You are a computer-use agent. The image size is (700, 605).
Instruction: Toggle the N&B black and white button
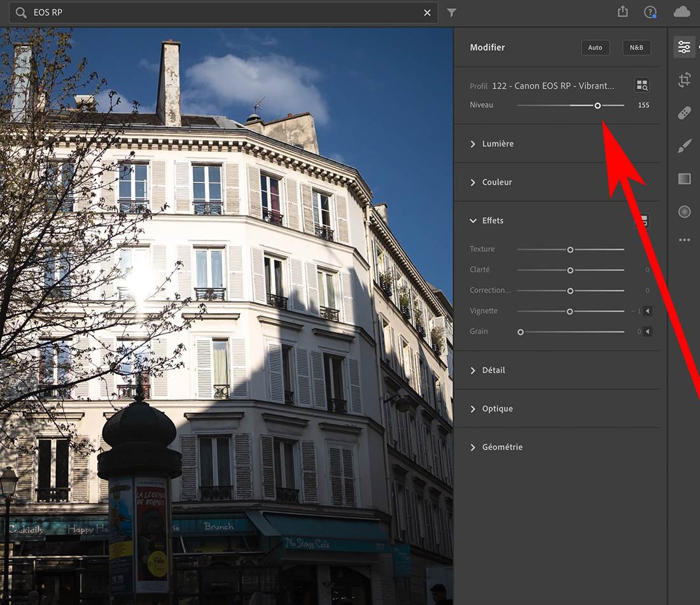[636, 48]
